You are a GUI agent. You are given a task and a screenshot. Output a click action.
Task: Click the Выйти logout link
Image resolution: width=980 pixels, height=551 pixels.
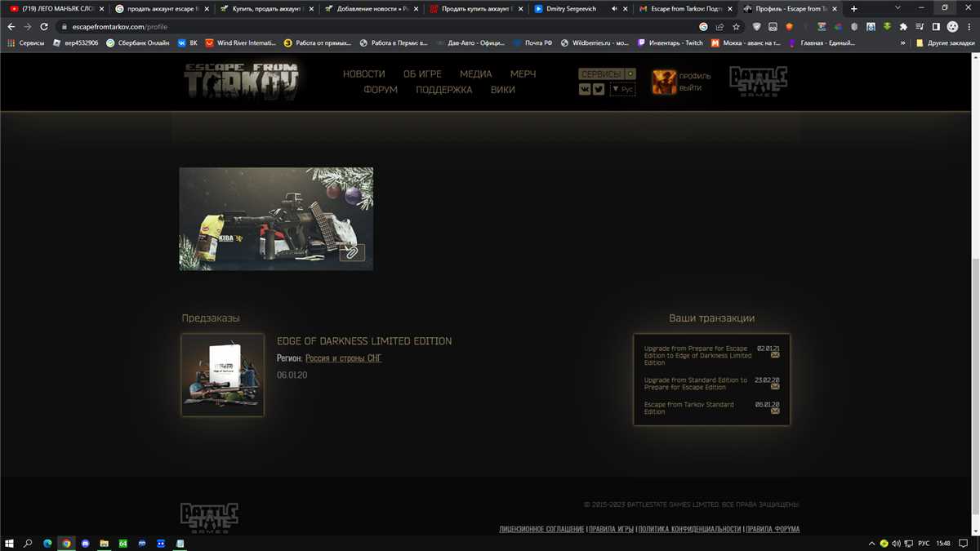tap(690, 88)
